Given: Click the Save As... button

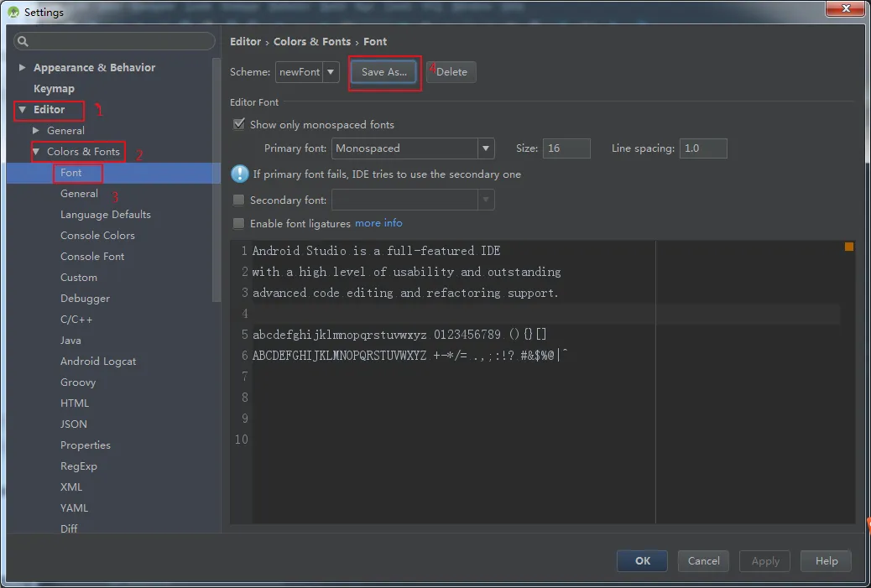Looking at the screenshot, I should pos(383,71).
